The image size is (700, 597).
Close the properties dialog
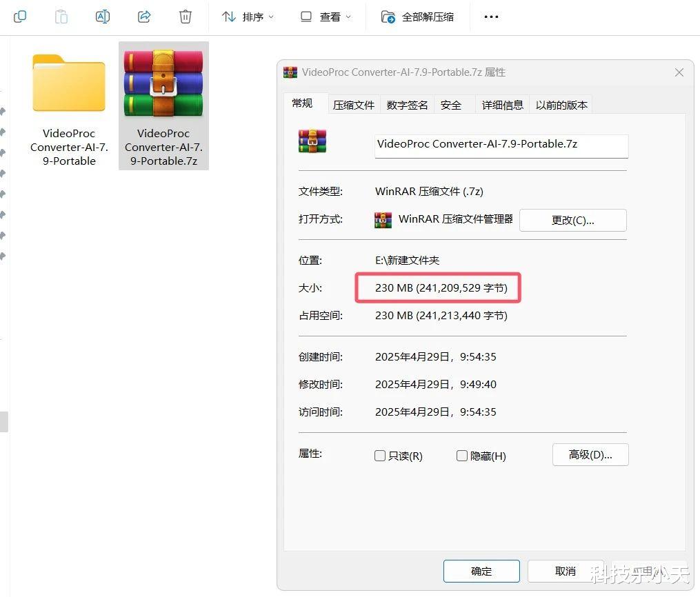pos(679,72)
